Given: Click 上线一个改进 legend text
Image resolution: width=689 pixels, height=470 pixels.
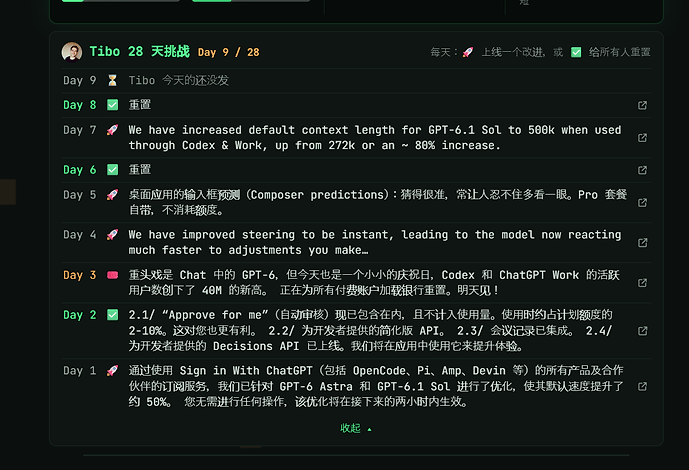Looking at the screenshot, I should point(513,52).
